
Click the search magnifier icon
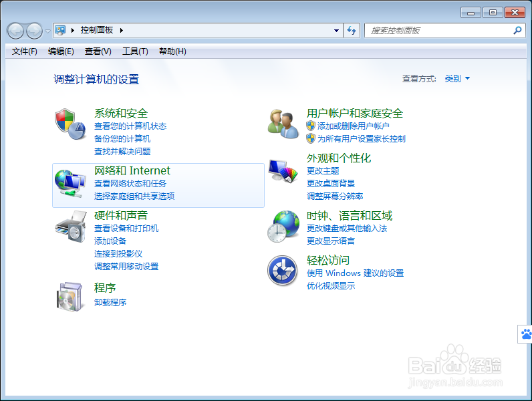coord(517,31)
